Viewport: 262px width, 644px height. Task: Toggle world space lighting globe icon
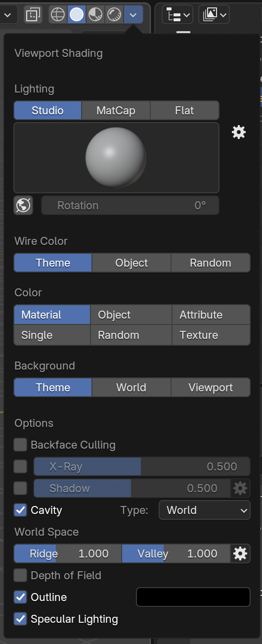pos(23,205)
